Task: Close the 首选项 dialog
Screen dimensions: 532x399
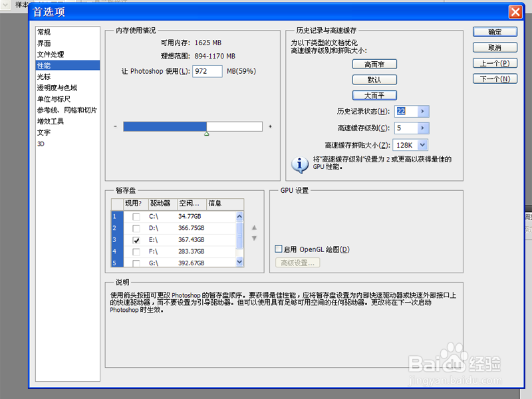Action: click(x=515, y=12)
